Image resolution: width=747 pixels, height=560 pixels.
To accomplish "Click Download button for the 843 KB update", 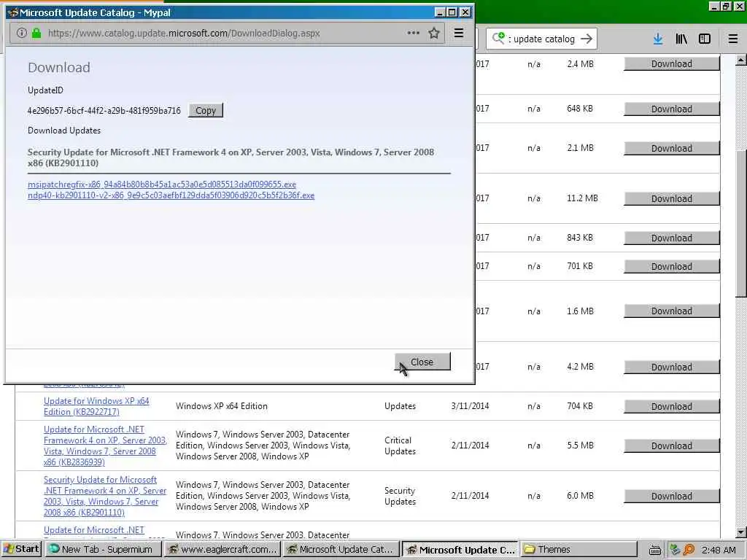I will point(671,238).
